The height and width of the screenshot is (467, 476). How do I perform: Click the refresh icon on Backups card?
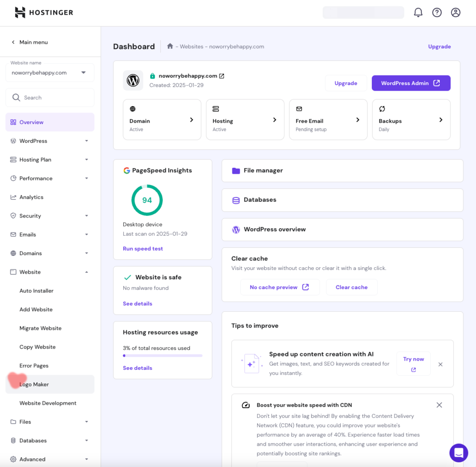tap(382, 109)
